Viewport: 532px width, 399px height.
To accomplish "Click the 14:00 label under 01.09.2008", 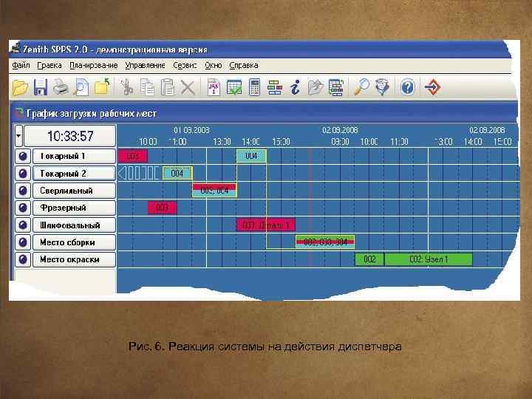I will [x=250, y=141].
